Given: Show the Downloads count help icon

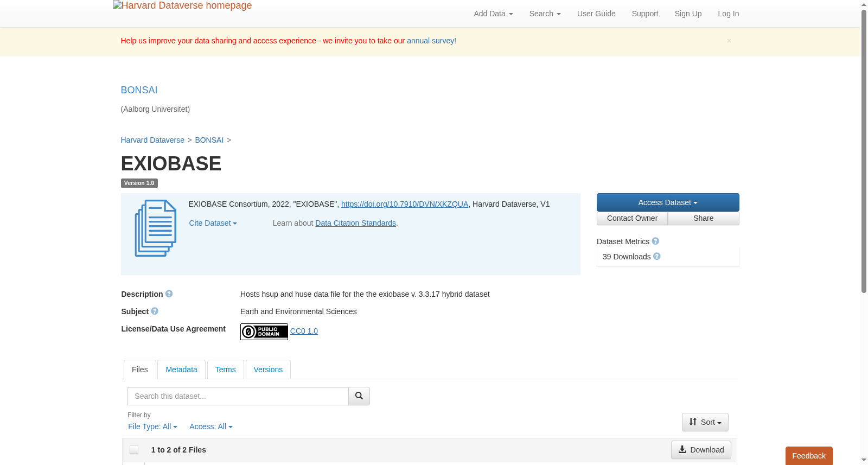Looking at the screenshot, I should point(657,256).
